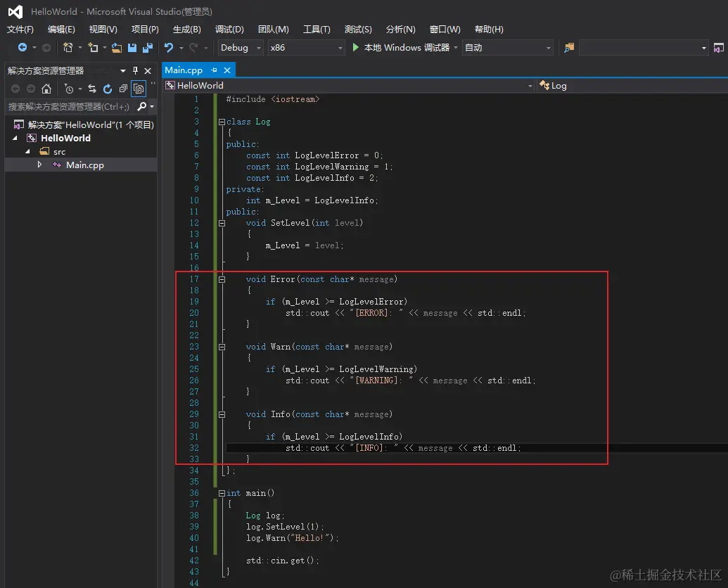Click Refresh icon in Solution Explorer
This screenshot has width=728, height=588.
tap(108, 89)
